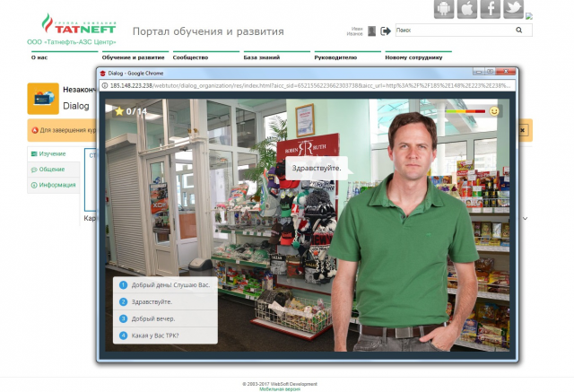The height and width of the screenshot is (392, 574).
Task: Click the user name 'Иван Иванов'
Action: click(355, 31)
